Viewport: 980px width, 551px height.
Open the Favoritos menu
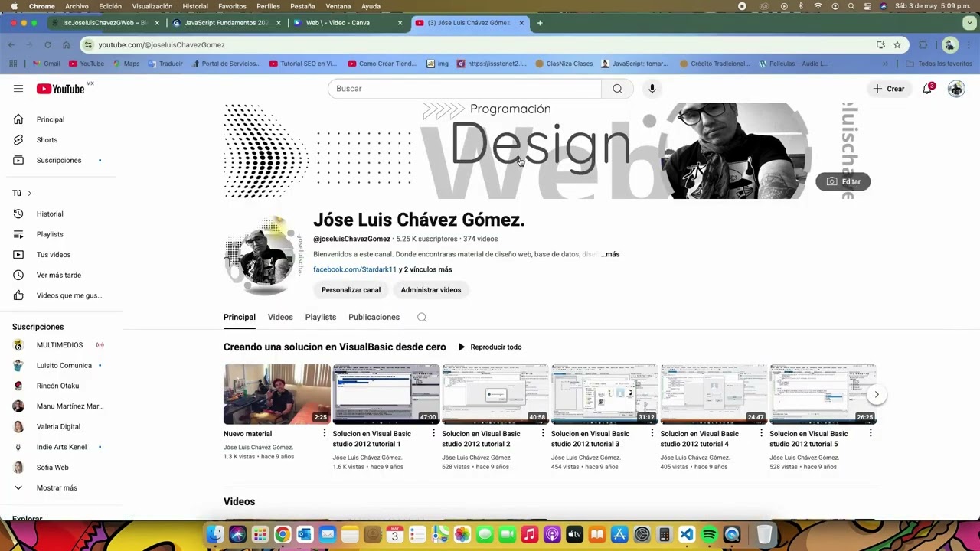point(232,6)
